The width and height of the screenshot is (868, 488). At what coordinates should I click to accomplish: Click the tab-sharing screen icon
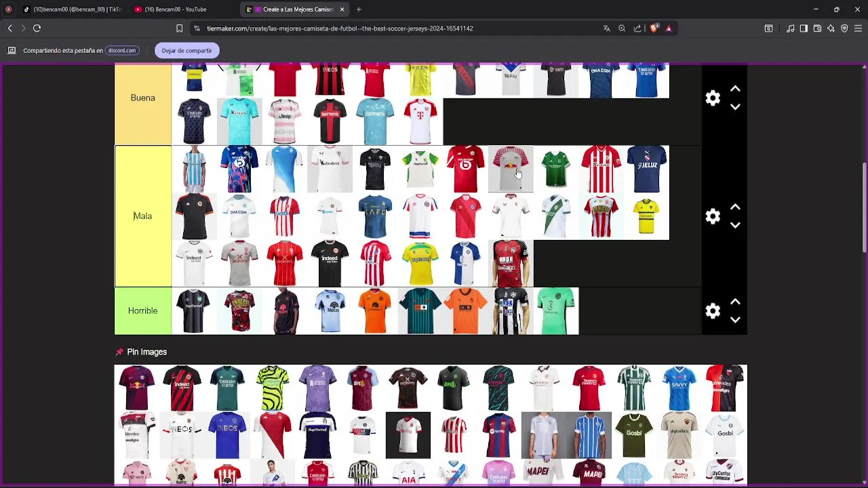click(x=12, y=50)
